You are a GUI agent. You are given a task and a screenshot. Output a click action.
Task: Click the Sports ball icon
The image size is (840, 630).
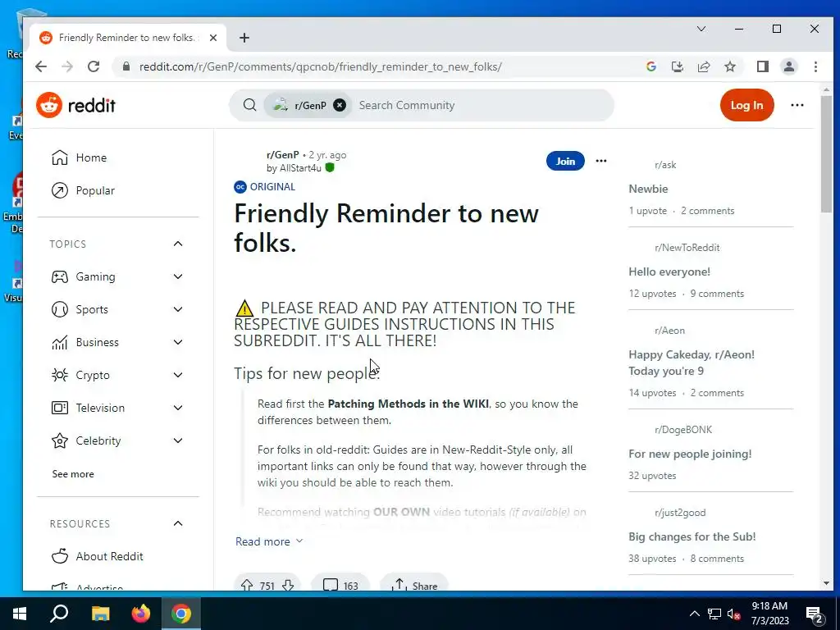(x=59, y=309)
